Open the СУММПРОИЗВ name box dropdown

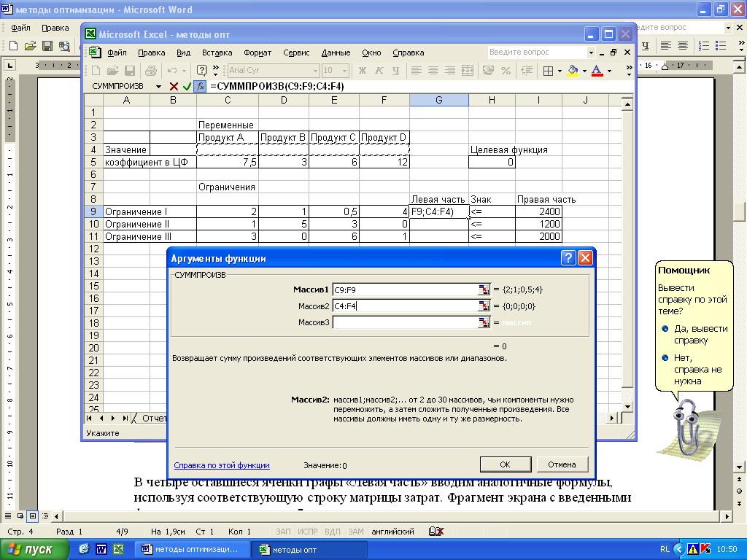point(158,86)
